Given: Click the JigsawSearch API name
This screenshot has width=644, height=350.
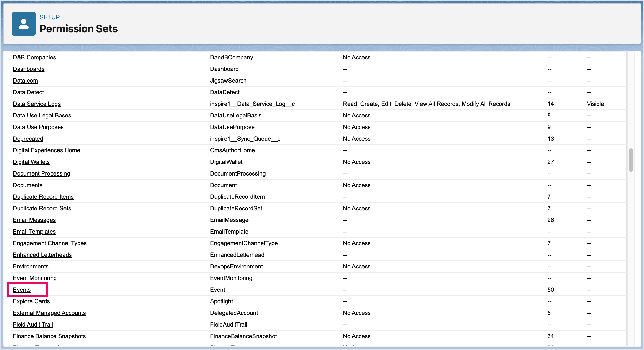Looking at the screenshot, I should [228, 81].
